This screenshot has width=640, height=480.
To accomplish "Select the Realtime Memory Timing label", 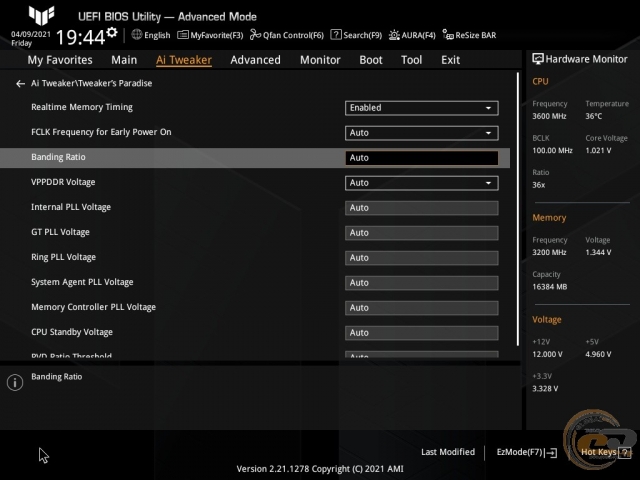I will (x=82, y=107).
